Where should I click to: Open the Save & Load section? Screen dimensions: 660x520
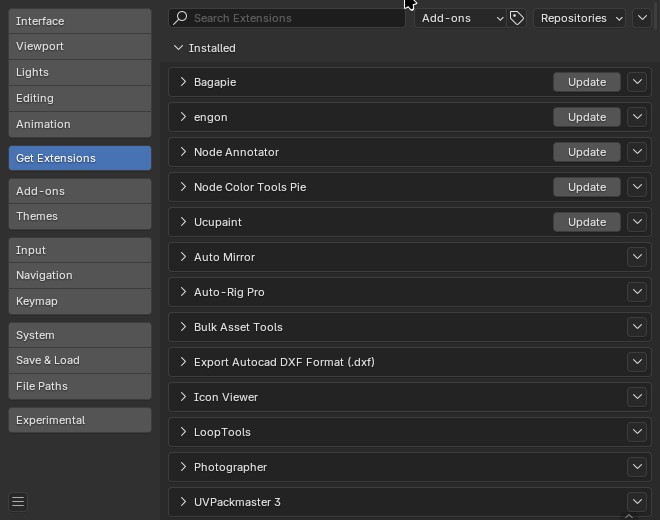(80, 360)
